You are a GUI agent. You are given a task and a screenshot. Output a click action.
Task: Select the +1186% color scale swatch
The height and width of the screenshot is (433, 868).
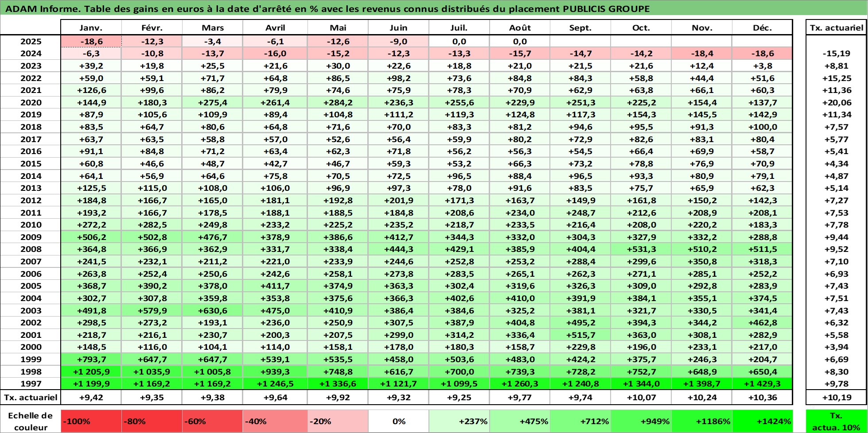coord(702,421)
